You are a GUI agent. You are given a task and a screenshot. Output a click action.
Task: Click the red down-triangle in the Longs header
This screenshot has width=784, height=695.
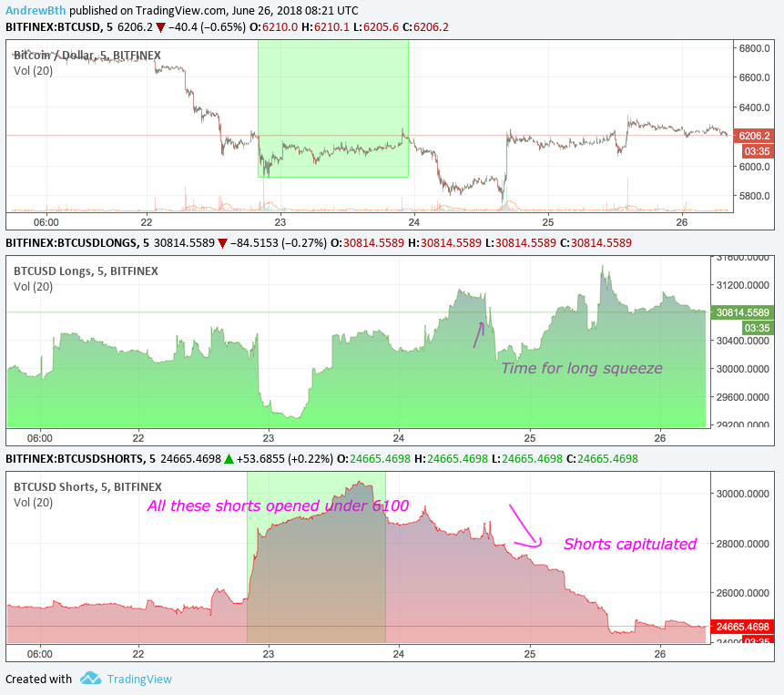[222, 243]
